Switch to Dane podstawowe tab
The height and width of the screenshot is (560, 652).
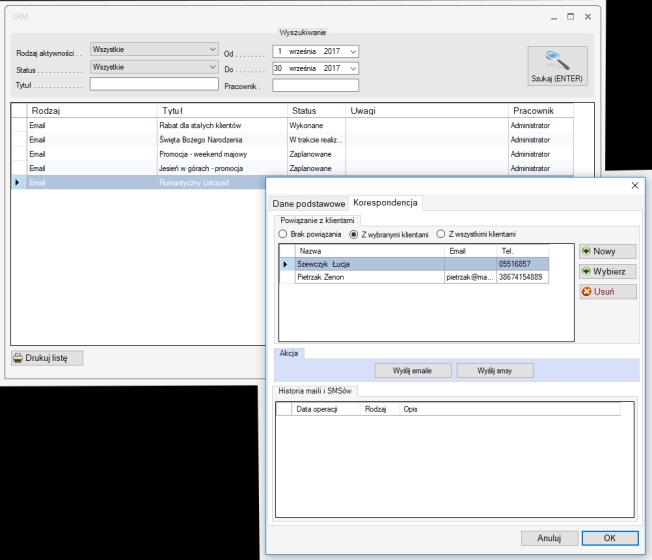point(309,204)
